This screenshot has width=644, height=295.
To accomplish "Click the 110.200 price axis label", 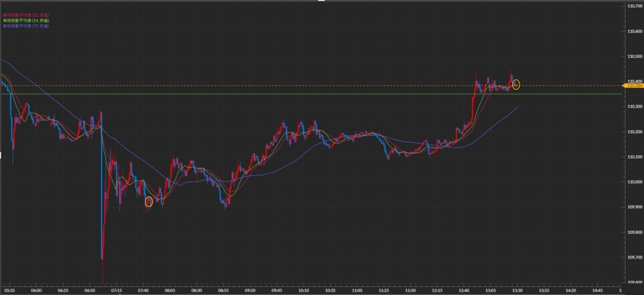I will click(x=635, y=131).
